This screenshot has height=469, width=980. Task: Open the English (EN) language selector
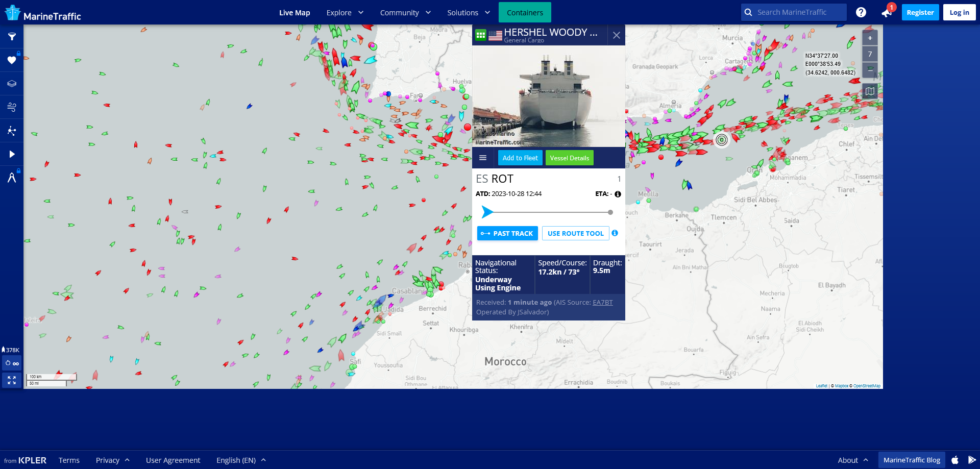tap(241, 460)
